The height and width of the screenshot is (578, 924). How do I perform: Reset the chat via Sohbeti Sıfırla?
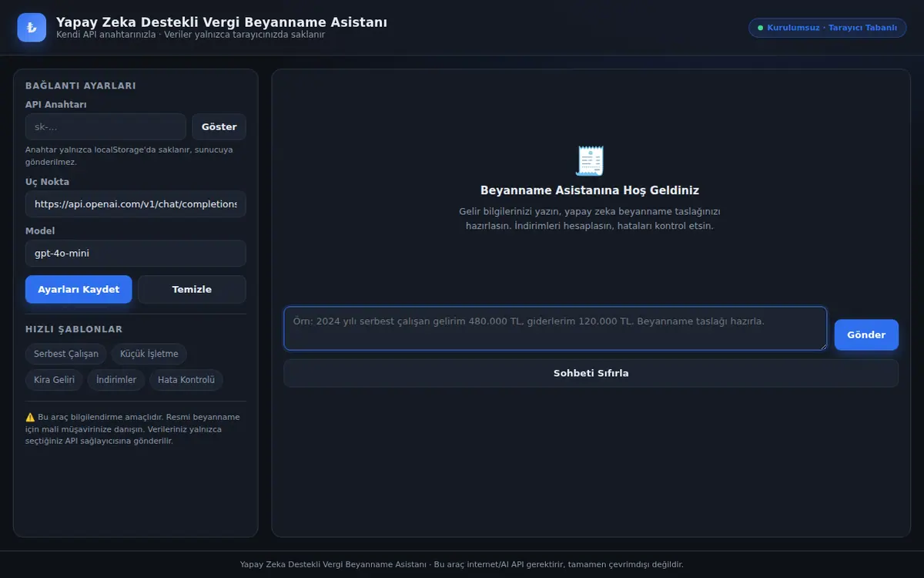coord(591,373)
